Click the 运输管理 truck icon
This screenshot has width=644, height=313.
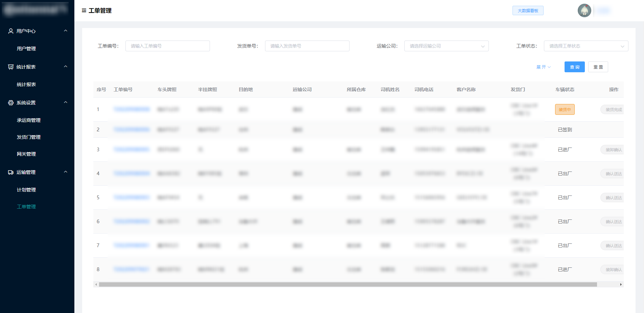[x=11, y=172]
